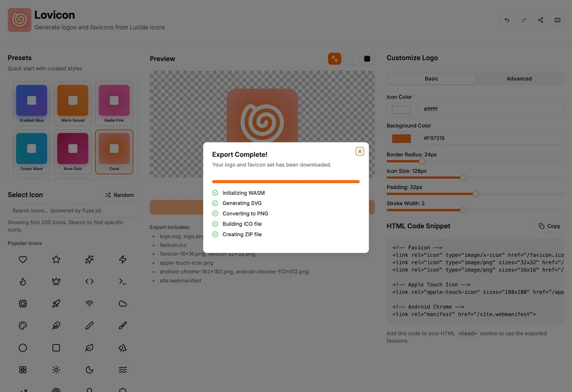Edit the #ffffff icon color field
This screenshot has height=392, width=572.
pyautogui.click(x=491, y=110)
